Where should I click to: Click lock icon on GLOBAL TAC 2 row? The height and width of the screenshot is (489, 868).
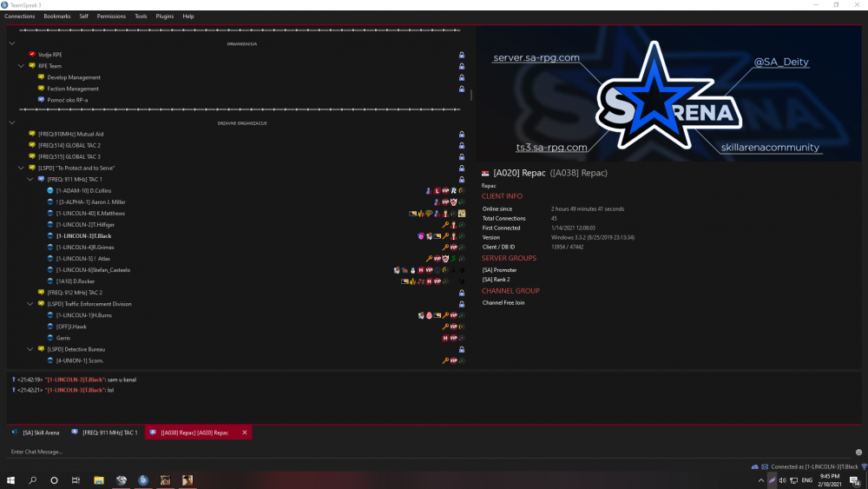[x=462, y=145]
